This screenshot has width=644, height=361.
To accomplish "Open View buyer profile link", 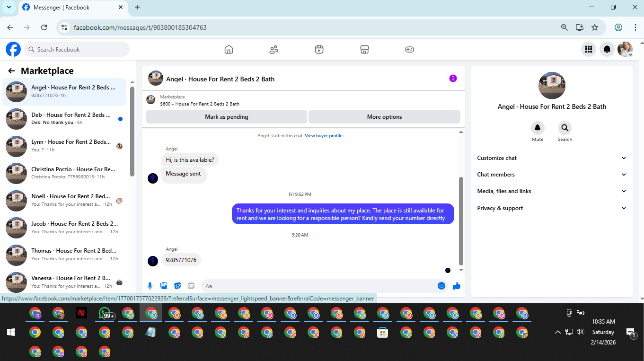I will (323, 136).
